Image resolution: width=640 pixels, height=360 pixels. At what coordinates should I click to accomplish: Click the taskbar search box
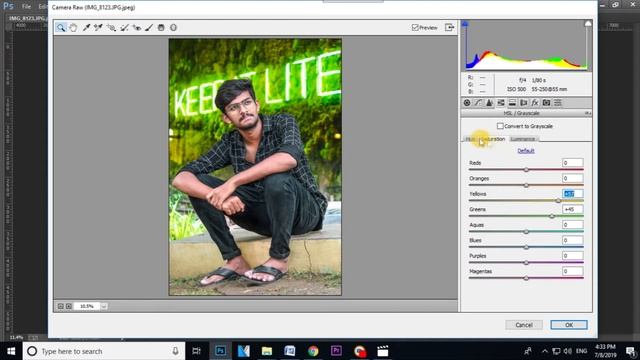(x=104, y=351)
